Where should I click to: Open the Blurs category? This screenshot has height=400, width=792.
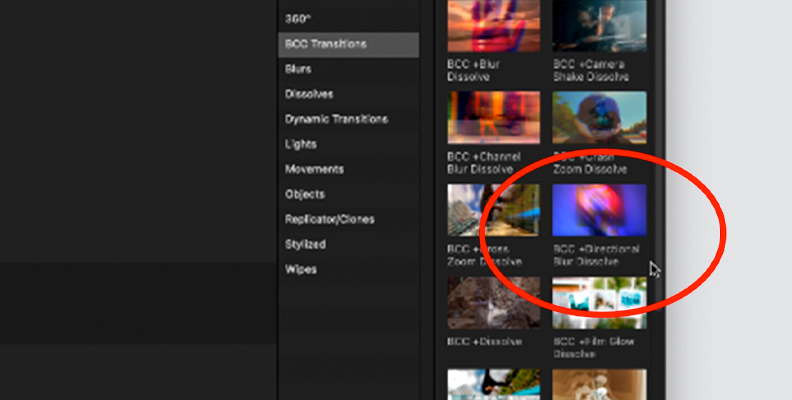click(x=349, y=69)
